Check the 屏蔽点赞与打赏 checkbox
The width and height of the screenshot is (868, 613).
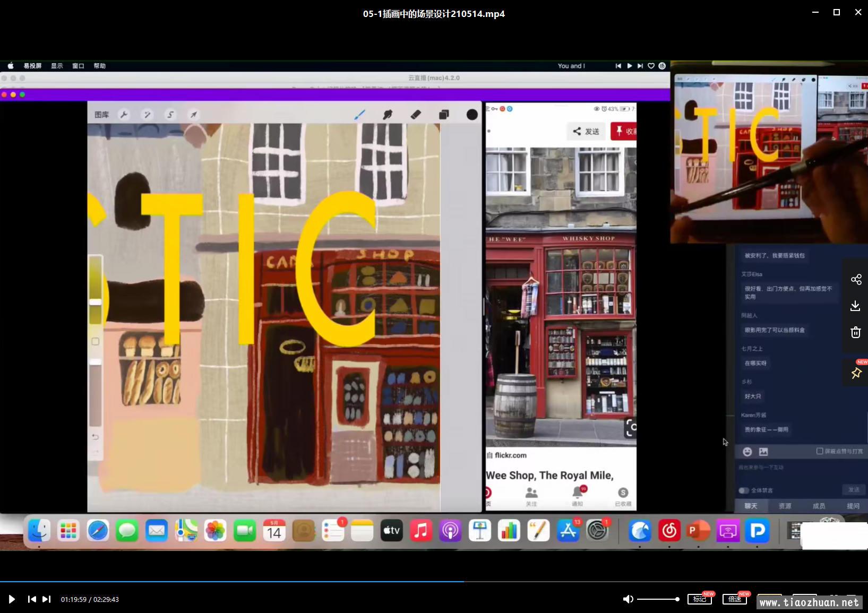point(820,451)
